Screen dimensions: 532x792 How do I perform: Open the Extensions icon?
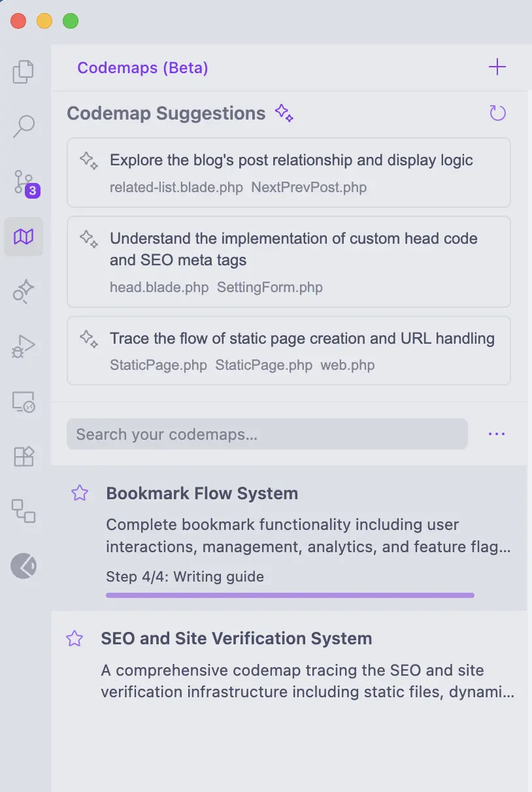24,456
